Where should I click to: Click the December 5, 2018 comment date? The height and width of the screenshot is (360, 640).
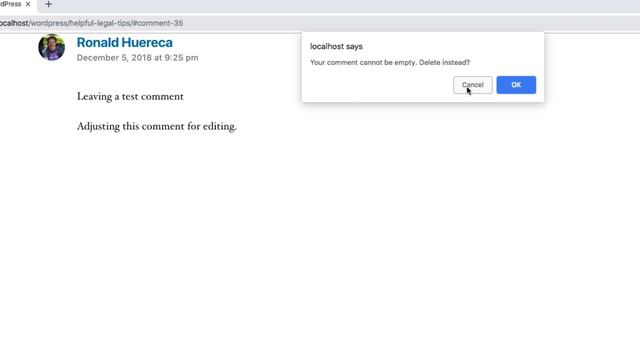[138, 58]
